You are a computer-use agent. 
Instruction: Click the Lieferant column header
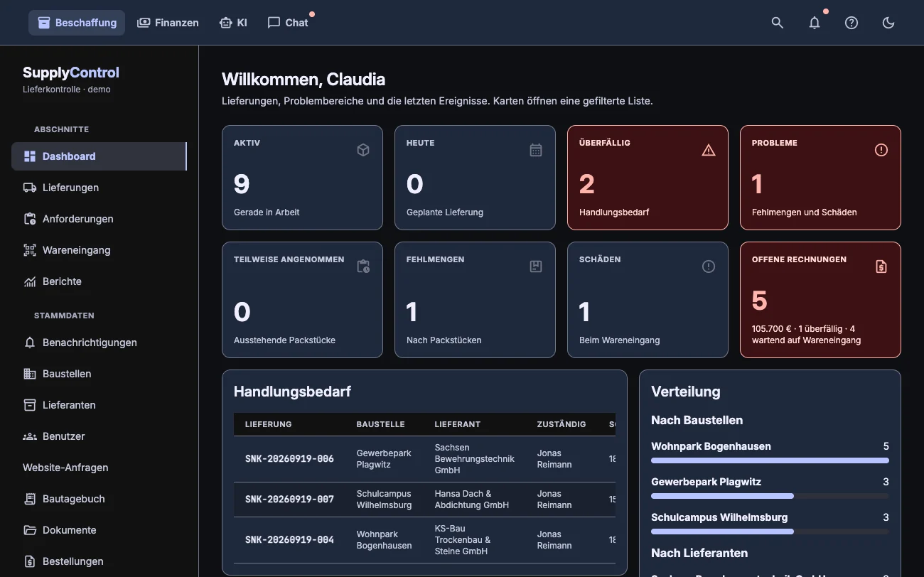click(458, 424)
